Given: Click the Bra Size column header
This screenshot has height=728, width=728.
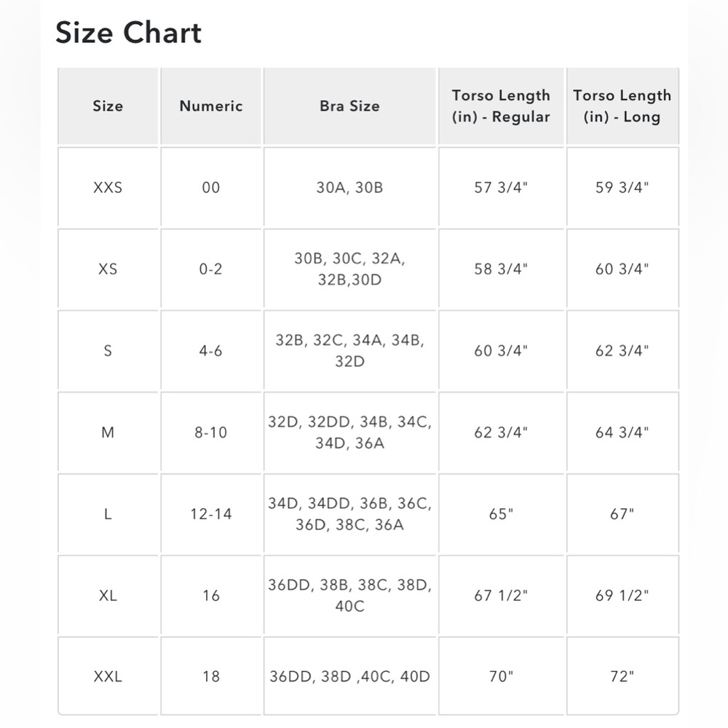Looking at the screenshot, I should point(349,106).
